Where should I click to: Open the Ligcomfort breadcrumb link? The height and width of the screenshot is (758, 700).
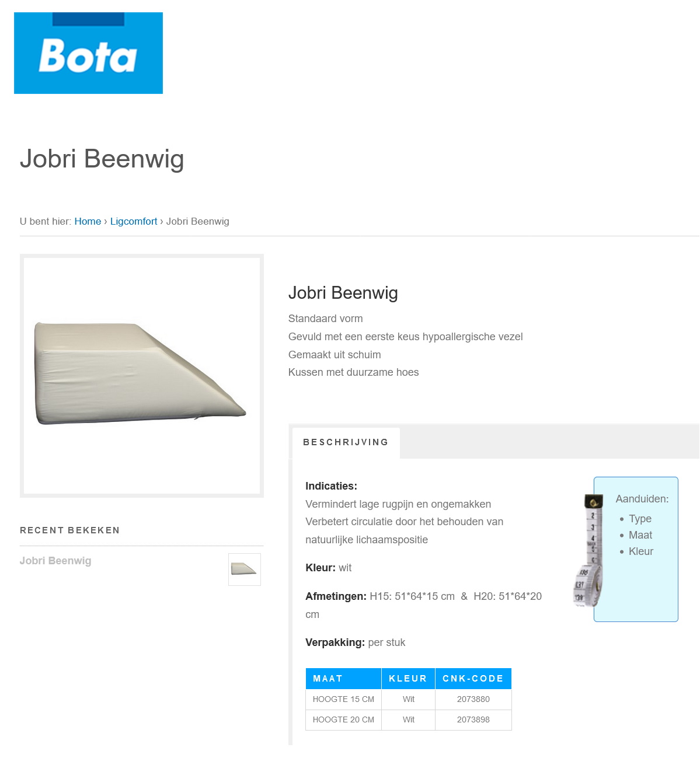pos(134,222)
